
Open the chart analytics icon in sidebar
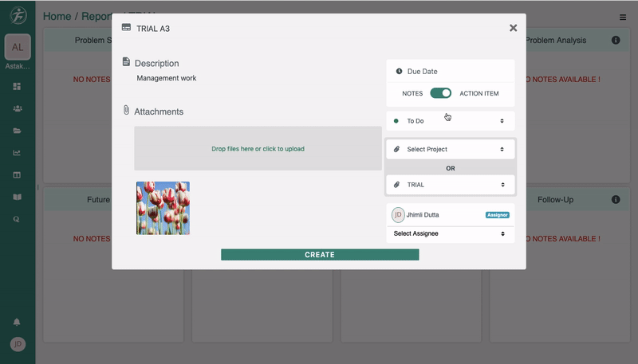17,153
